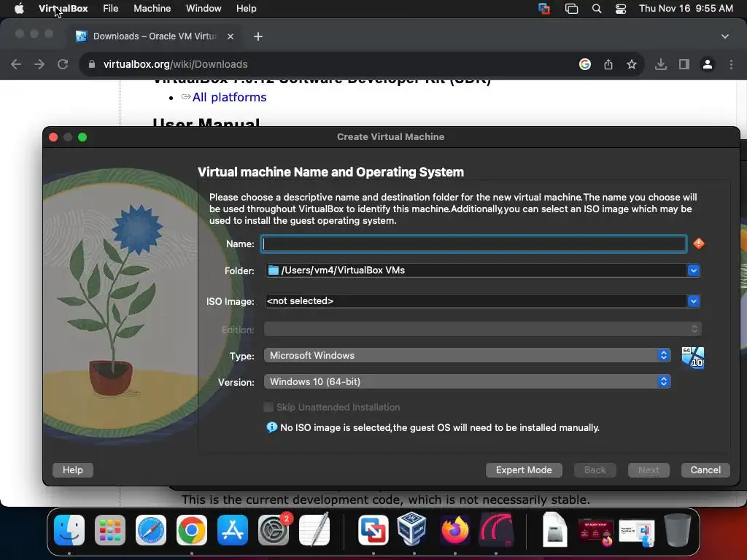The image size is (747, 560).
Task: Open the Version dropdown Windows 10 (64-bit)
Action: pos(468,381)
